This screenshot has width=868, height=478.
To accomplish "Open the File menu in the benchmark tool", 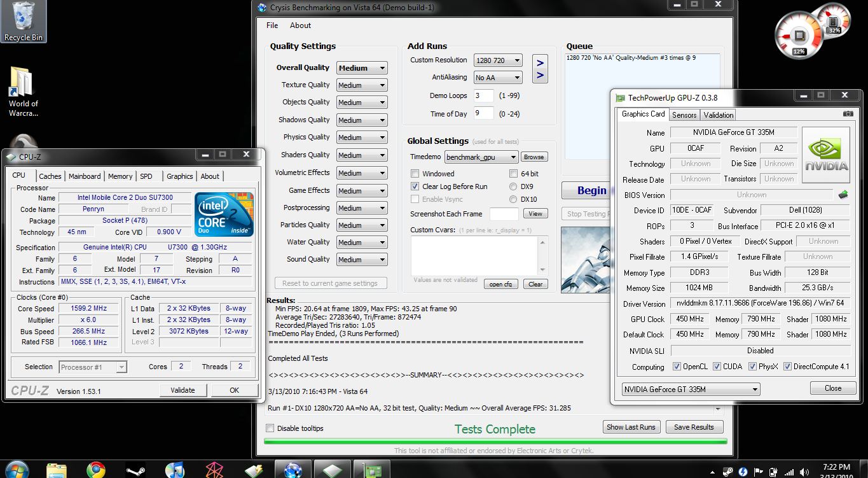I will 272,25.
